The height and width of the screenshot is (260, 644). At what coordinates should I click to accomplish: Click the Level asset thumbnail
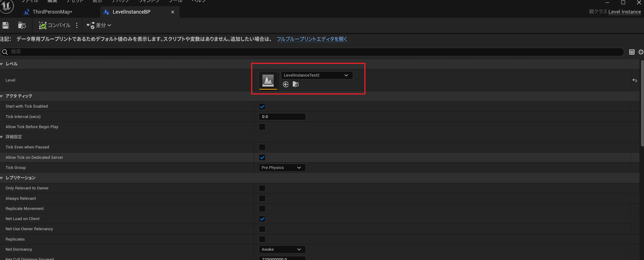coord(268,80)
